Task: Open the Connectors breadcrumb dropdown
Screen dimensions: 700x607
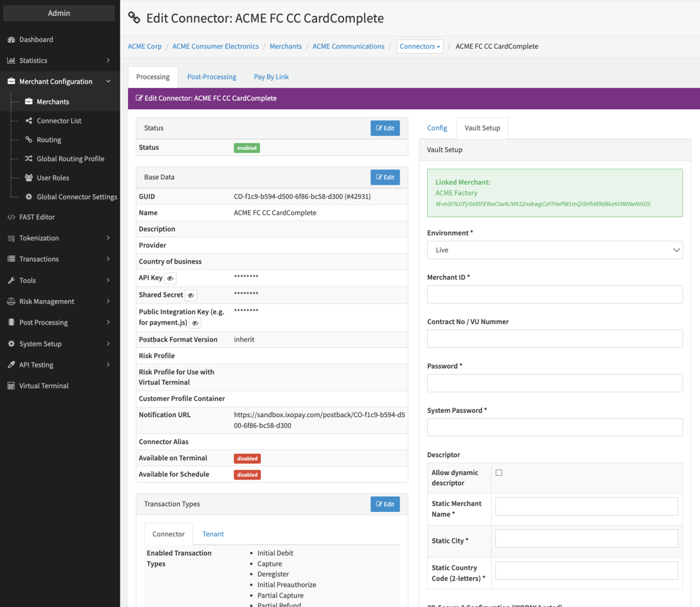Action: [x=419, y=46]
